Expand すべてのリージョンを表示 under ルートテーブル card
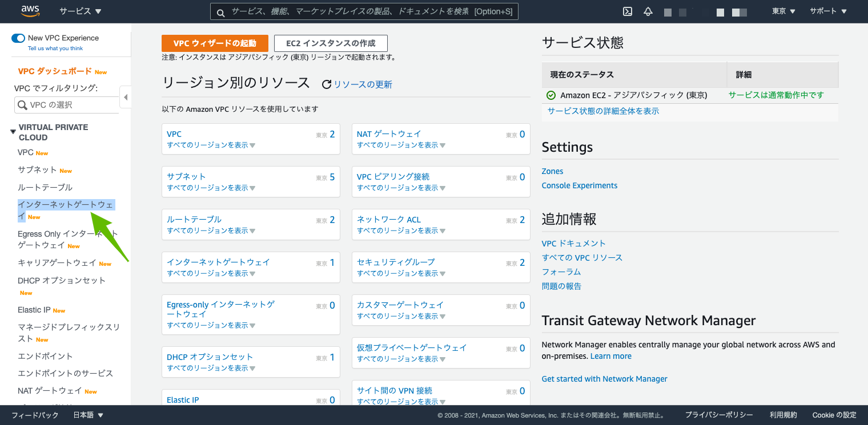Screen dimensions: 868x425 click(x=211, y=230)
